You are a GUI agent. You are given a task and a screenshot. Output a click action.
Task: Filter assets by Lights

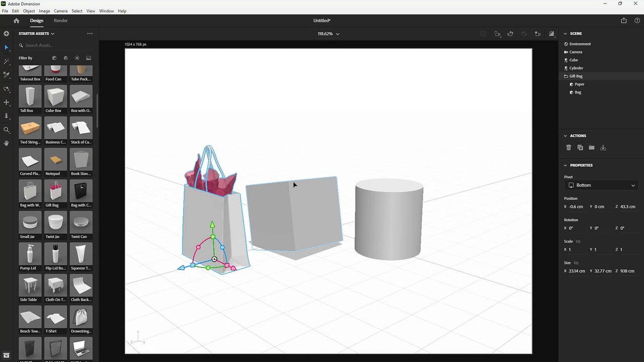pos(77,58)
